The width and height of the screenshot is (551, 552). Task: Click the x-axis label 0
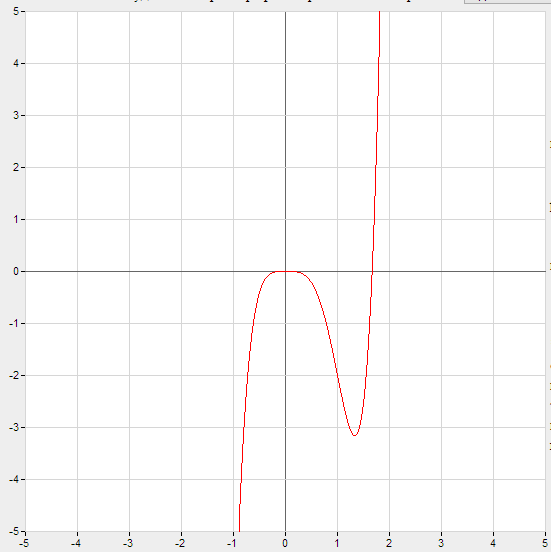click(x=285, y=544)
